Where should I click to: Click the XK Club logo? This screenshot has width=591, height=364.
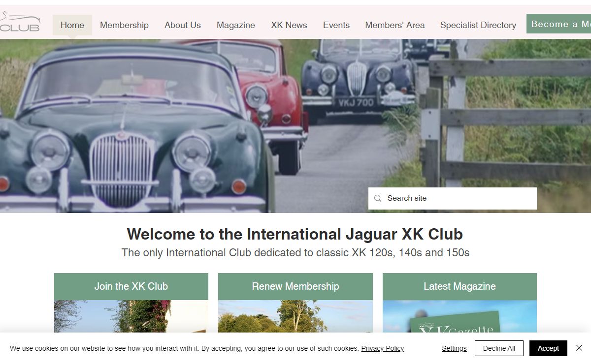[20, 23]
